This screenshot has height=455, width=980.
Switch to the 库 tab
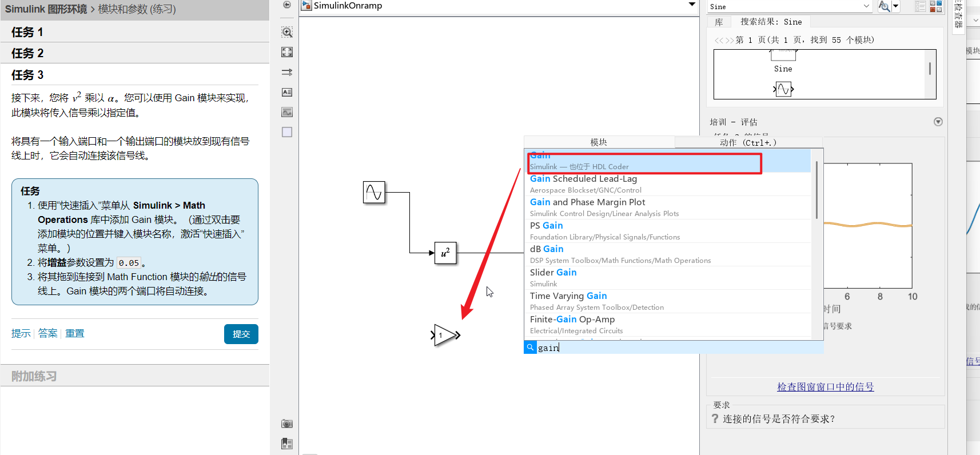pos(719,22)
